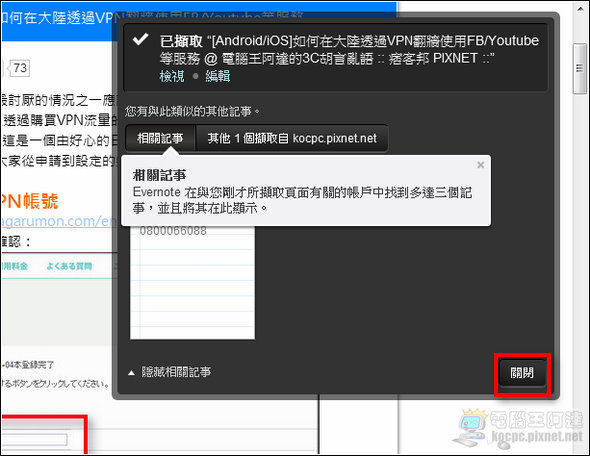The image size is (590, 456).
Task: Click the text 您有與此類似的其他記事
Action: tap(192, 111)
